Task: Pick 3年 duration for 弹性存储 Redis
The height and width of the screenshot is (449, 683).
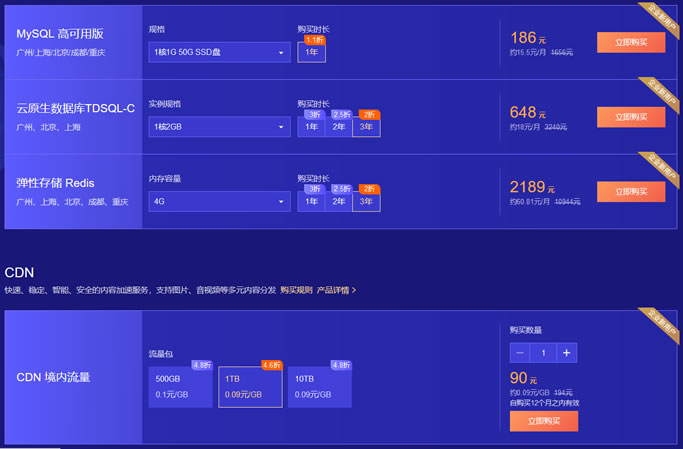Action: (366, 202)
